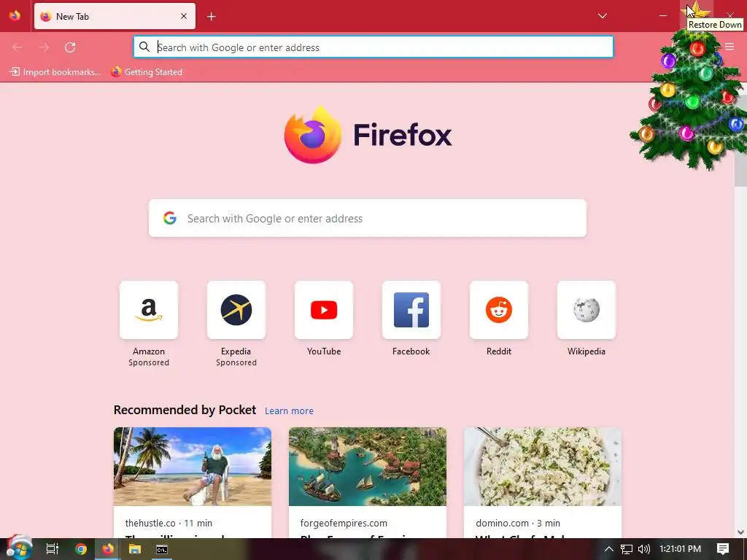This screenshot has height=560, width=747.
Task: Click Import bookmarks in bookmarks toolbar
Action: click(x=55, y=72)
